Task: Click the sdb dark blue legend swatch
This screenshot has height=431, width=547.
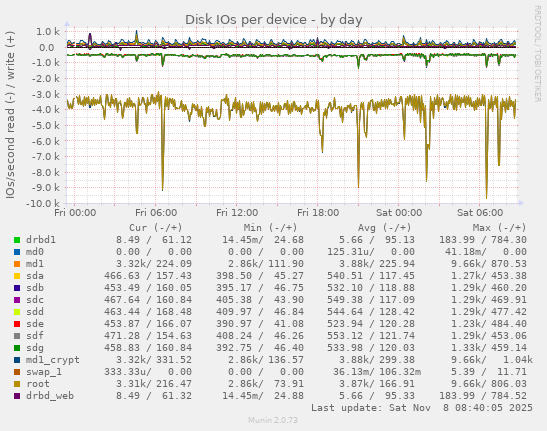Action: [x=17, y=288]
